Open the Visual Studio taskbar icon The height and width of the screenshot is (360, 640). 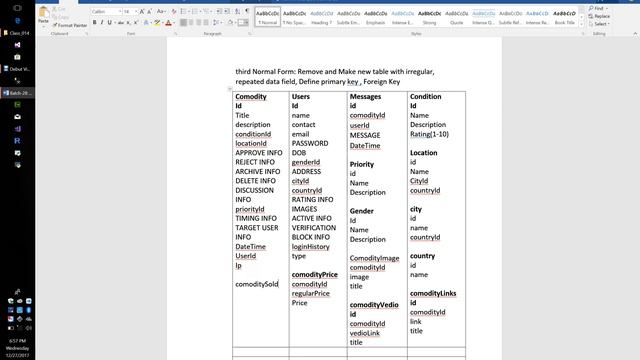(17, 45)
